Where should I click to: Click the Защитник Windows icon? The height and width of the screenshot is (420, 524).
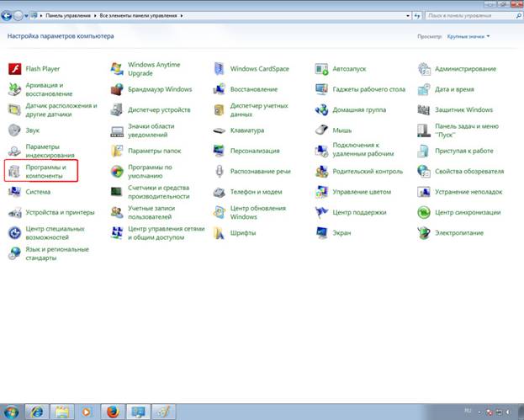tap(424, 109)
